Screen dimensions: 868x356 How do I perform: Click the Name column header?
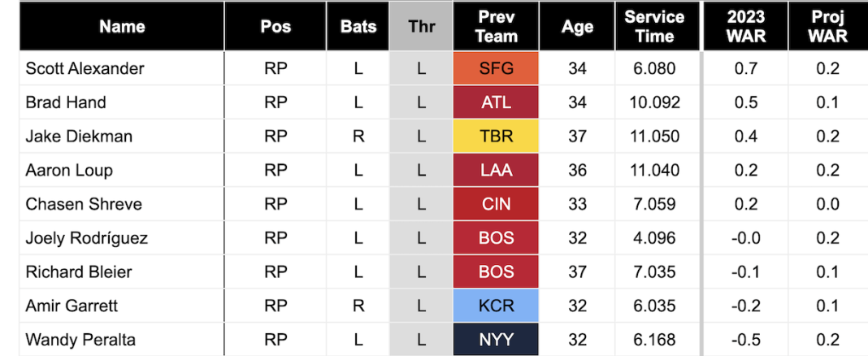pyautogui.click(x=122, y=26)
